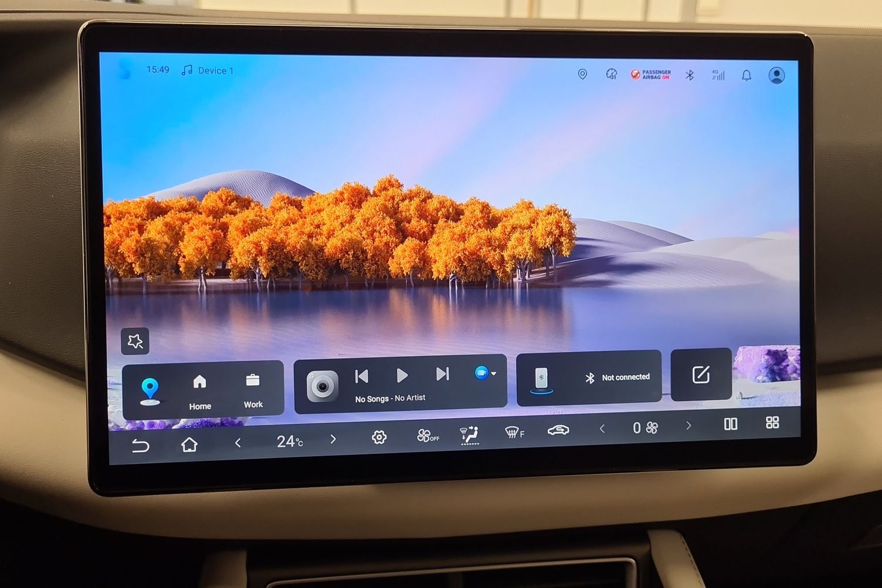The image size is (882, 588).
Task: Open the navigation location pin widget
Action: pyautogui.click(x=151, y=392)
